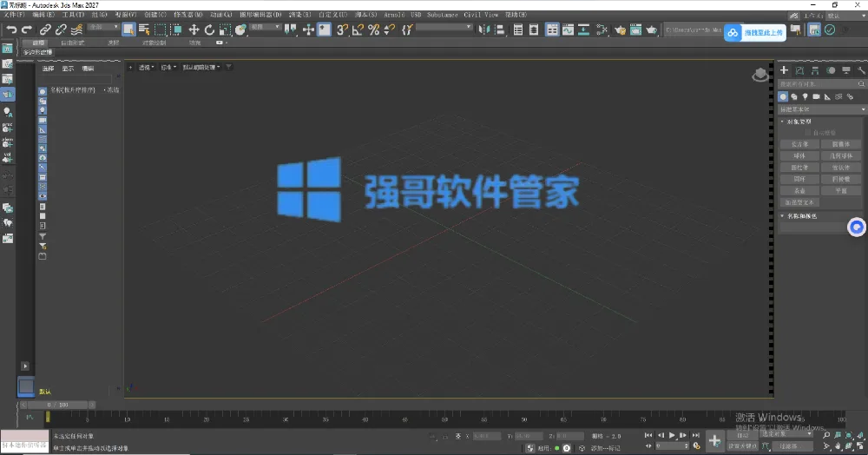Open the 透视 viewport label menu
Viewport: 868px width, 455px height.
(x=146, y=67)
